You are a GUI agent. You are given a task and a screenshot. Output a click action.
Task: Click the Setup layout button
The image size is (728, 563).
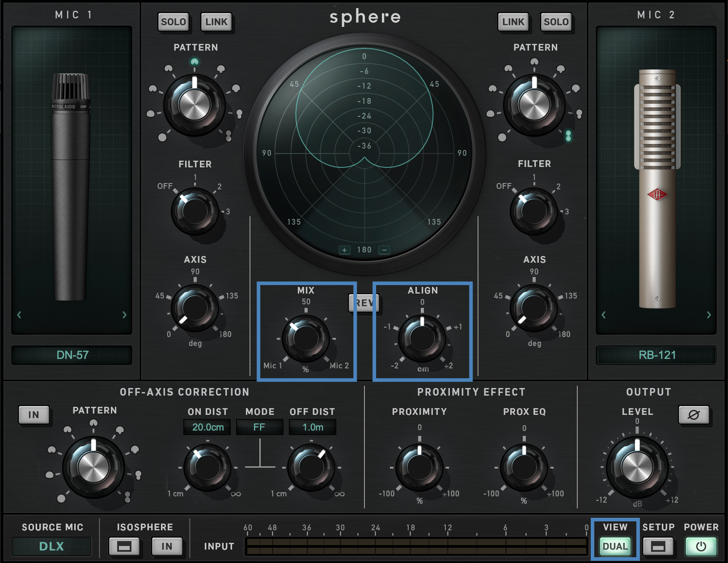tap(658, 546)
